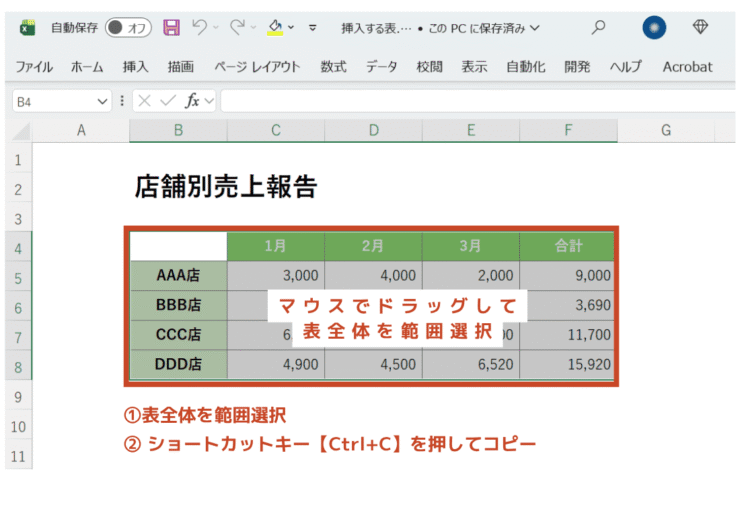Image resolution: width=740 pixels, height=505 pixels.
Task: Undo the last action
Action: pyautogui.click(x=200, y=27)
